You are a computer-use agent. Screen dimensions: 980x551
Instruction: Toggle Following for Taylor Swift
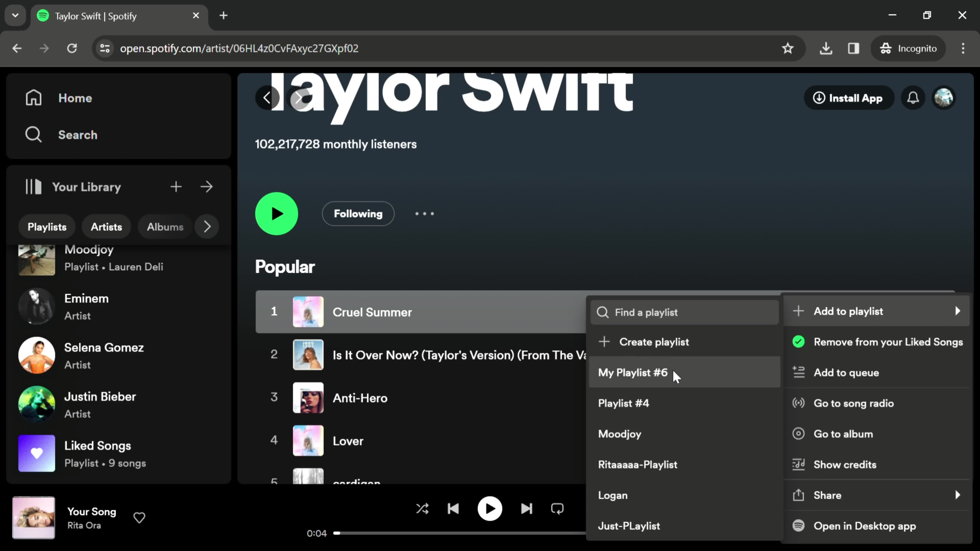(x=358, y=214)
